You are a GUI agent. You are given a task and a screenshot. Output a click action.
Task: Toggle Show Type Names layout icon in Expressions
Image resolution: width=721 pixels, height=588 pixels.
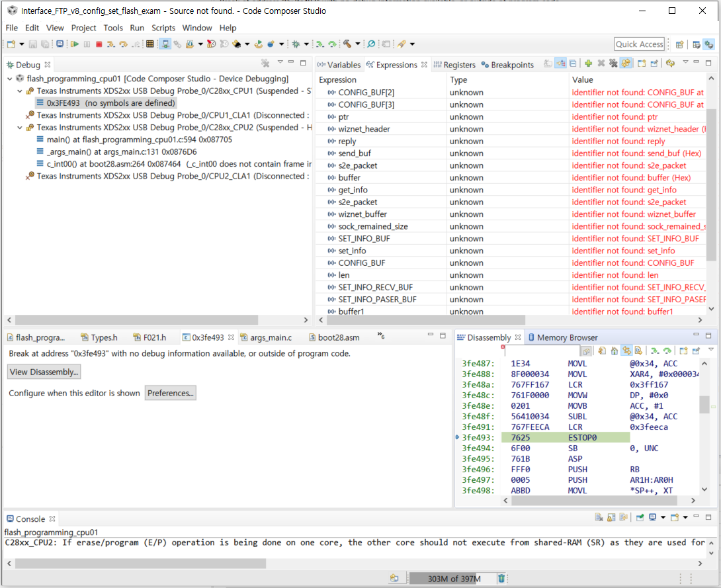click(x=548, y=63)
